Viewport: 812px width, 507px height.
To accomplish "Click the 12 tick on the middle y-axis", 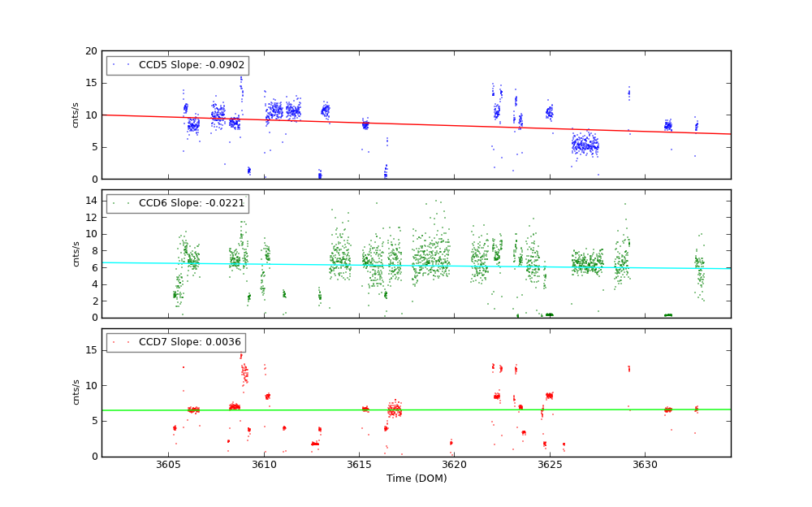I will coord(91,217).
